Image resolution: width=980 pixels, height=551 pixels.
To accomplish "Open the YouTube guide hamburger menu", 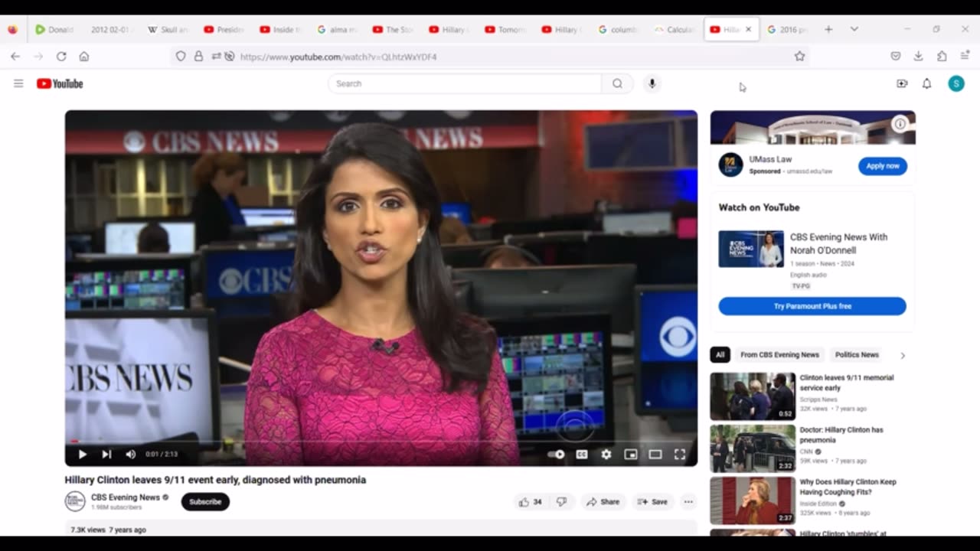I will [18, 83].
